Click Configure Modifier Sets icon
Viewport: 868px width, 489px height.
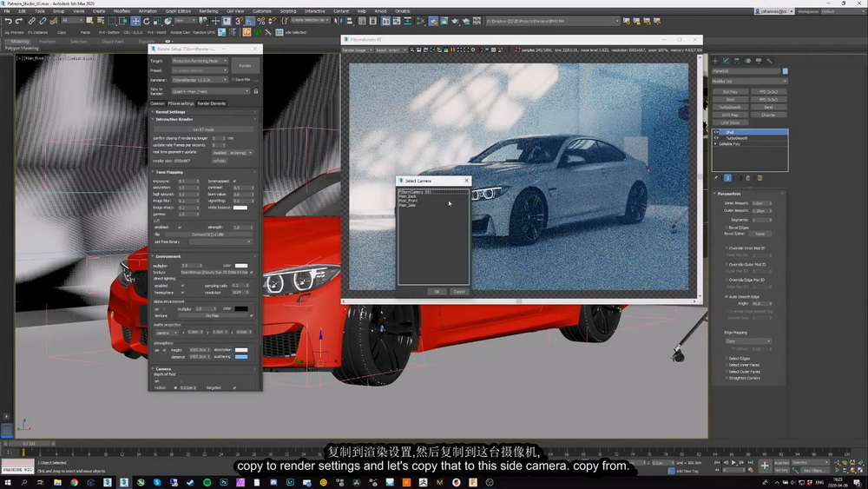click(x=760, y=178)
